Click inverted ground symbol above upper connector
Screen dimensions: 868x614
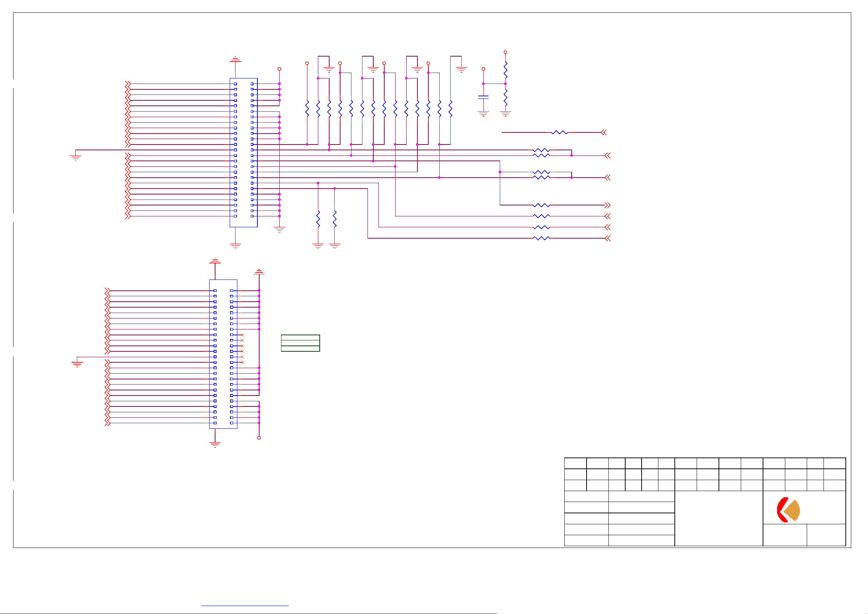[235, 59]
